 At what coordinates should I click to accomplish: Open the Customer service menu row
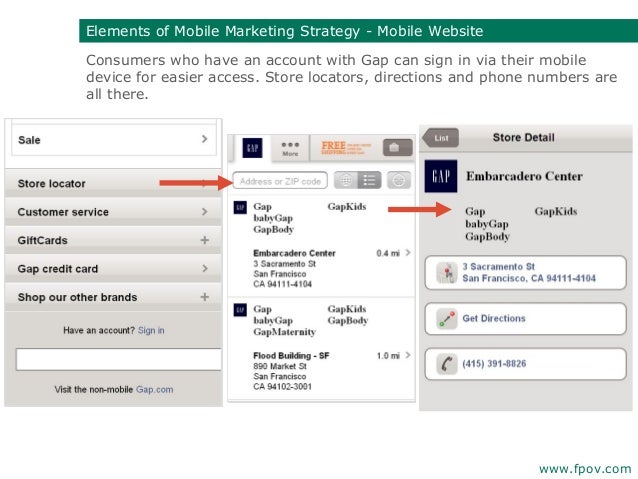[113, 212]
